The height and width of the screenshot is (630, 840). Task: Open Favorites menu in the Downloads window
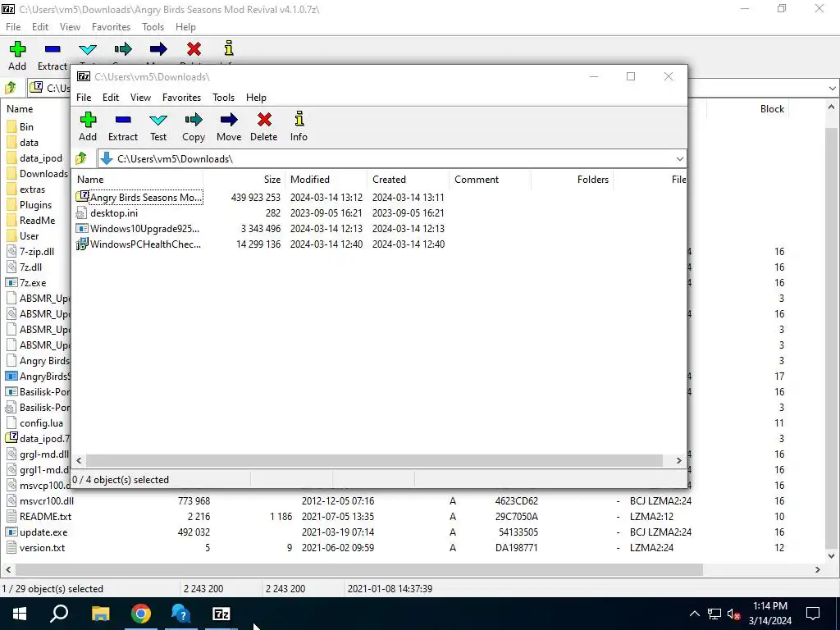tap(181, 98)
